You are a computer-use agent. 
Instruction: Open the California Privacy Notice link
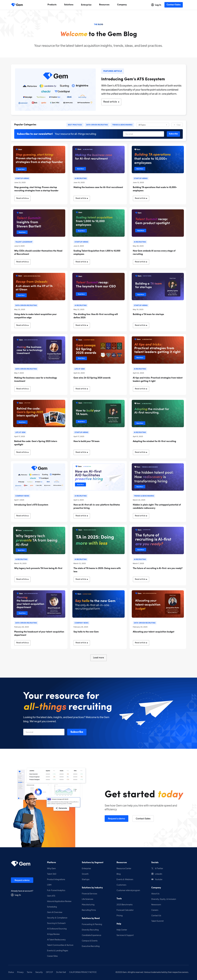pyautogui.click(x=83, y=972)
